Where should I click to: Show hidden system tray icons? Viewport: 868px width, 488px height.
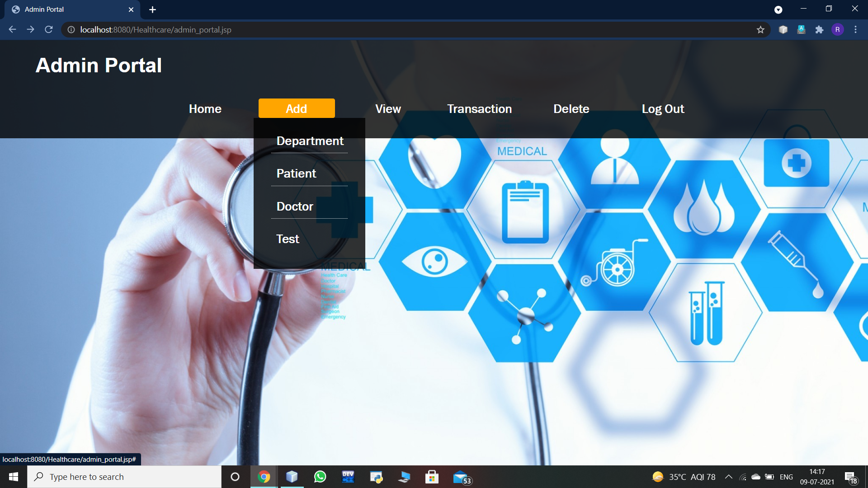[729, 477]
